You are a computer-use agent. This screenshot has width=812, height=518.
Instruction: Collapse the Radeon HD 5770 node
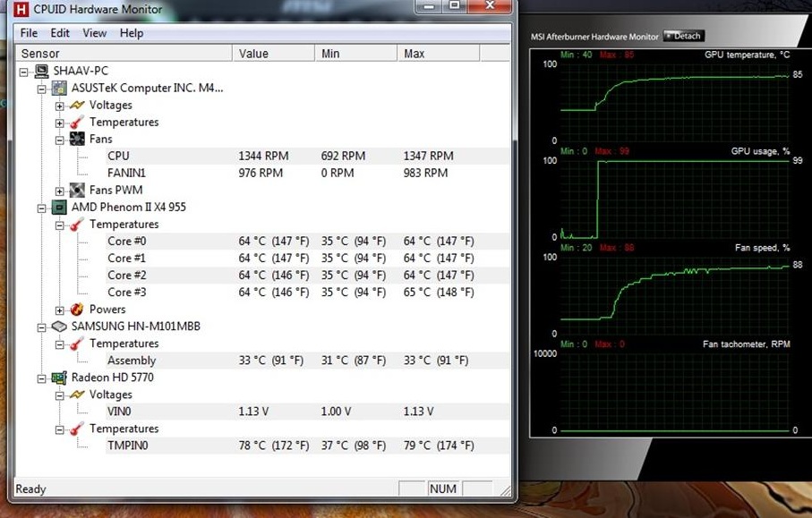41,378
